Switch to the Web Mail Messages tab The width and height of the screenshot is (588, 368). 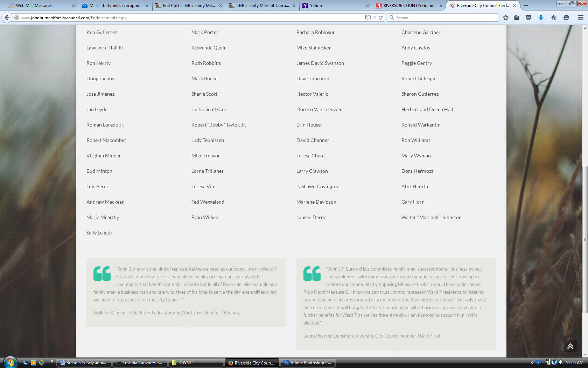(x=38, y=6)
